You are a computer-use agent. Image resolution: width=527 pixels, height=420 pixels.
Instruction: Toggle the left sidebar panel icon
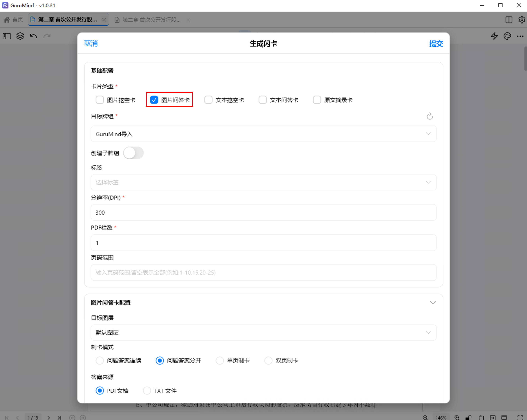7,36
